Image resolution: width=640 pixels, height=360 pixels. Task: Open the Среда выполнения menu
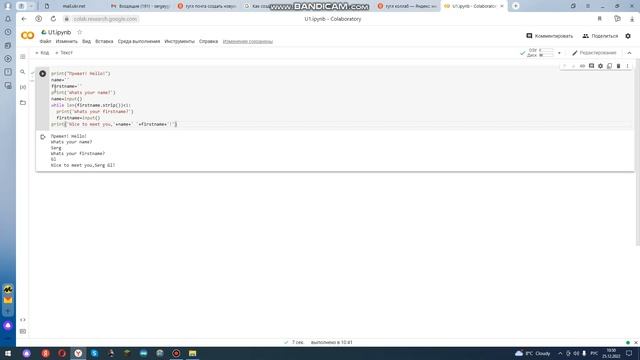[139, 42]
